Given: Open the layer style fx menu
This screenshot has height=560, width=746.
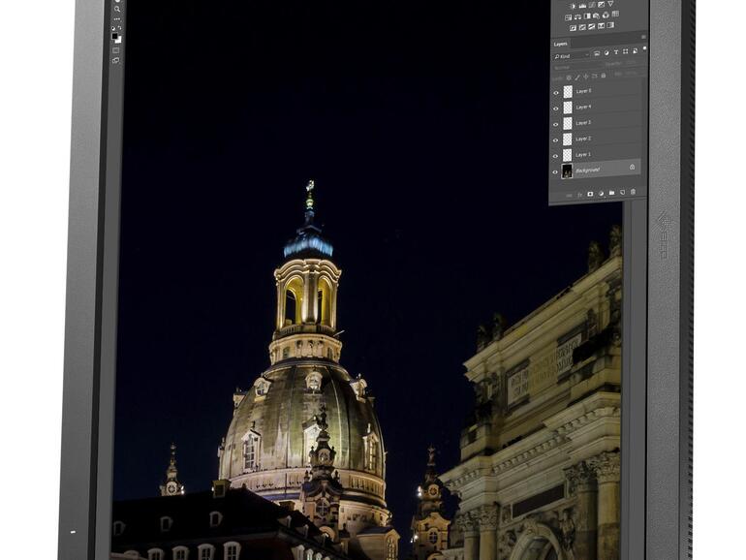Looking at the screenshot, I should (579, 193).
